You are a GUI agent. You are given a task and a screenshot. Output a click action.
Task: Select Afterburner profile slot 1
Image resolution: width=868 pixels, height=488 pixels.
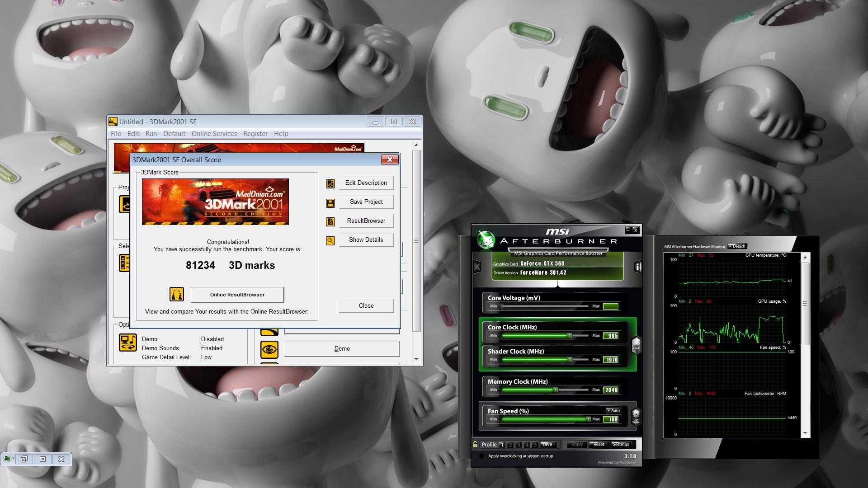pos(501,445)
